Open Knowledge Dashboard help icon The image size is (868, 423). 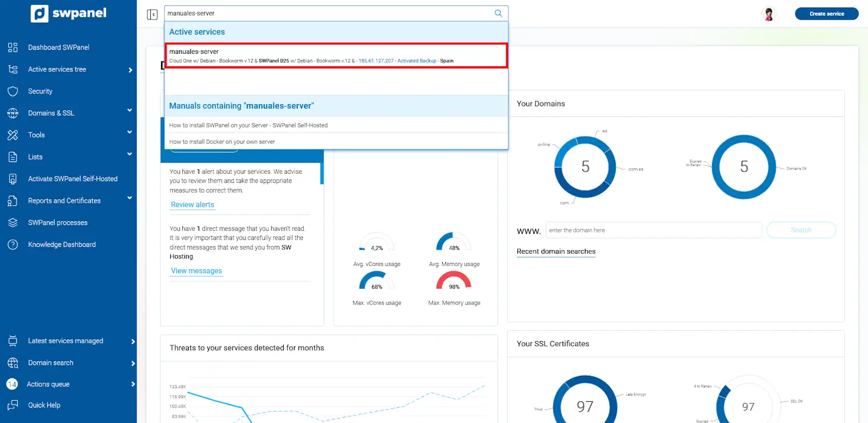coord(13,245)
